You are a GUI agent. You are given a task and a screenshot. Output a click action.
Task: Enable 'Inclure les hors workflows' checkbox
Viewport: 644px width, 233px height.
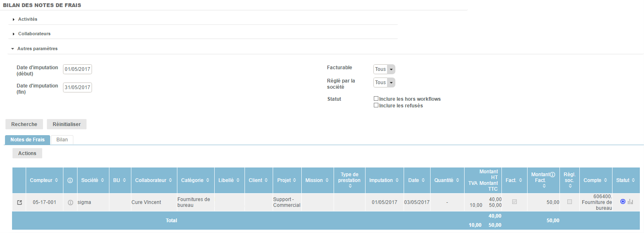(x=376, y=99)
